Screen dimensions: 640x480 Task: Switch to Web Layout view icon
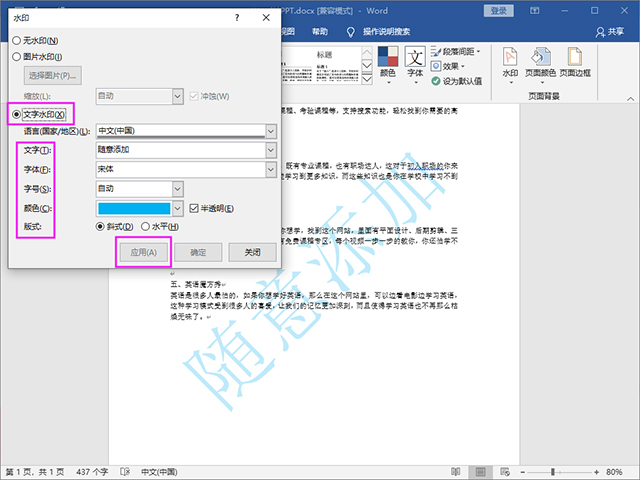pyautogui.click(x=505, y=472)
